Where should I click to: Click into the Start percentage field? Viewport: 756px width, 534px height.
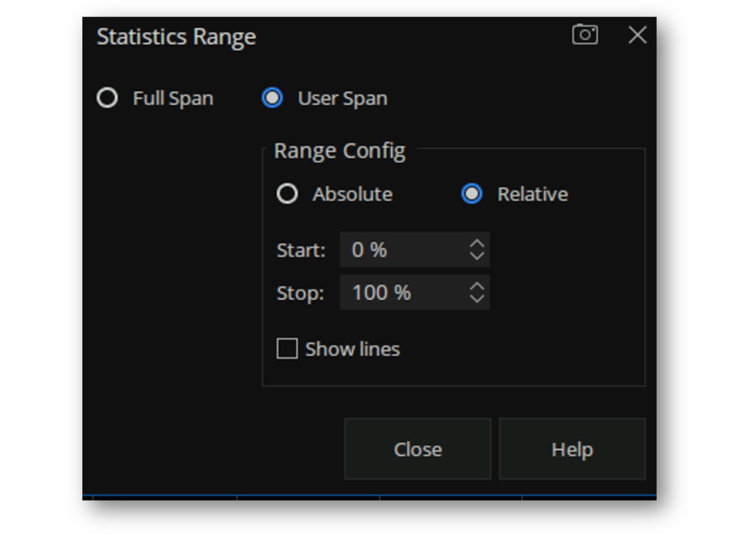pos(403,250)
